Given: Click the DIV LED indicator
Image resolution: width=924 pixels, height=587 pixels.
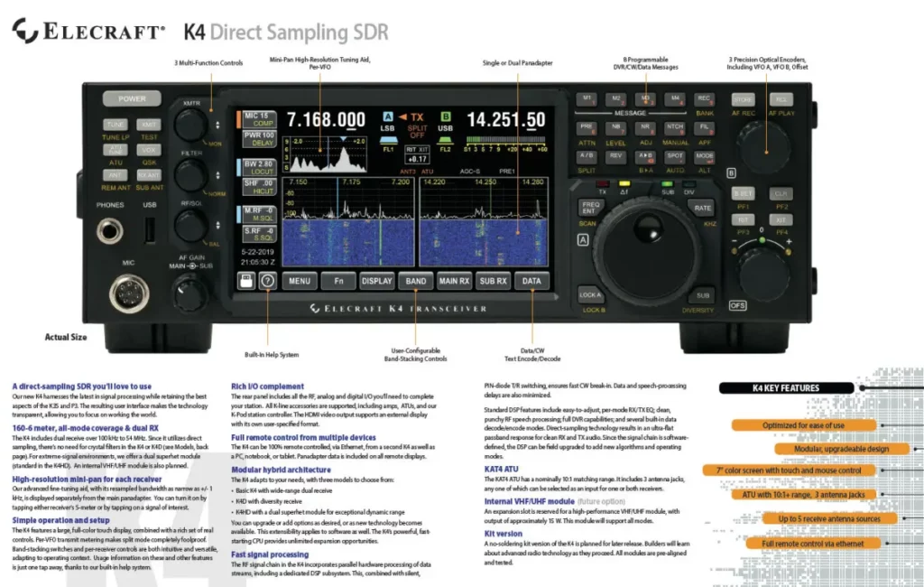Looking at the screenshot, I should tap(688, 184).
